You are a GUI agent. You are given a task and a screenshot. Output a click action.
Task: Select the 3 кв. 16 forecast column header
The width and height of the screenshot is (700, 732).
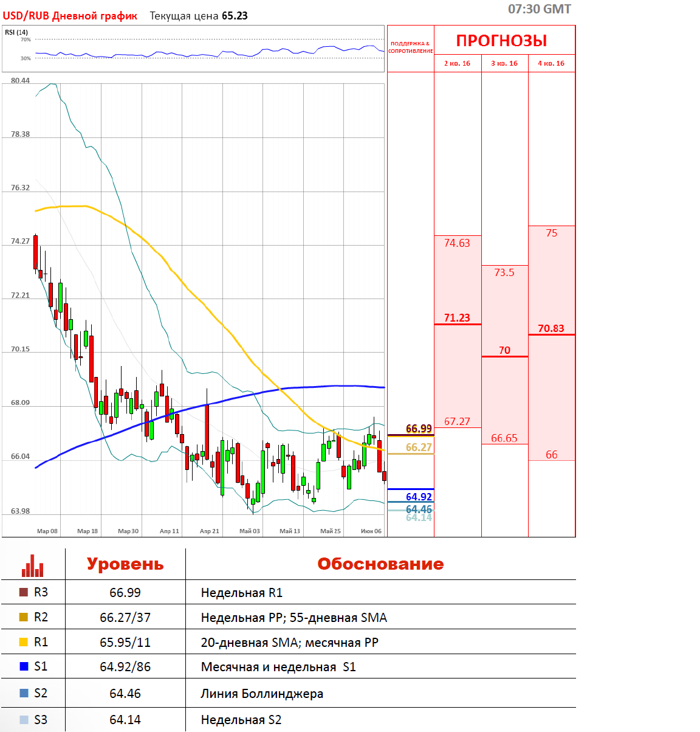504,63
